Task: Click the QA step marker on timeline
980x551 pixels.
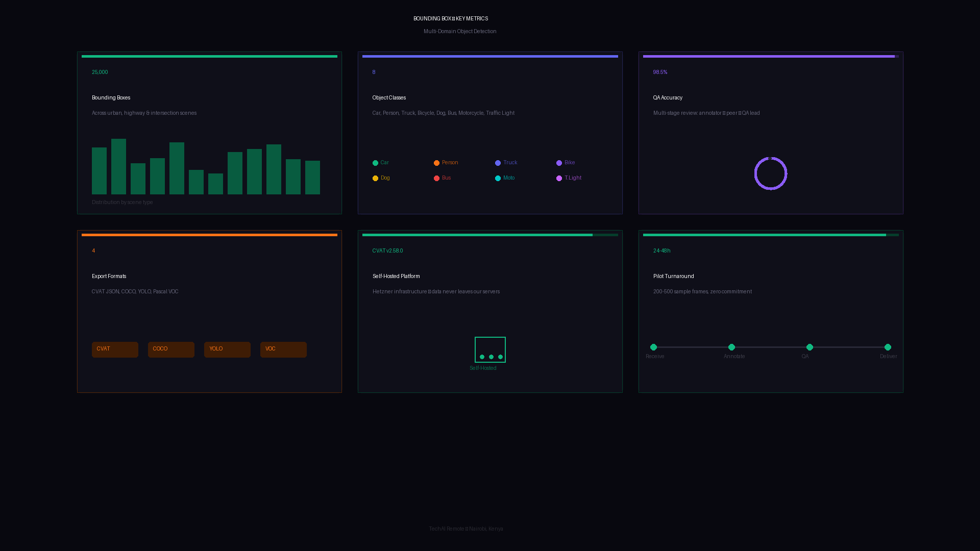Action: point(810,347)
